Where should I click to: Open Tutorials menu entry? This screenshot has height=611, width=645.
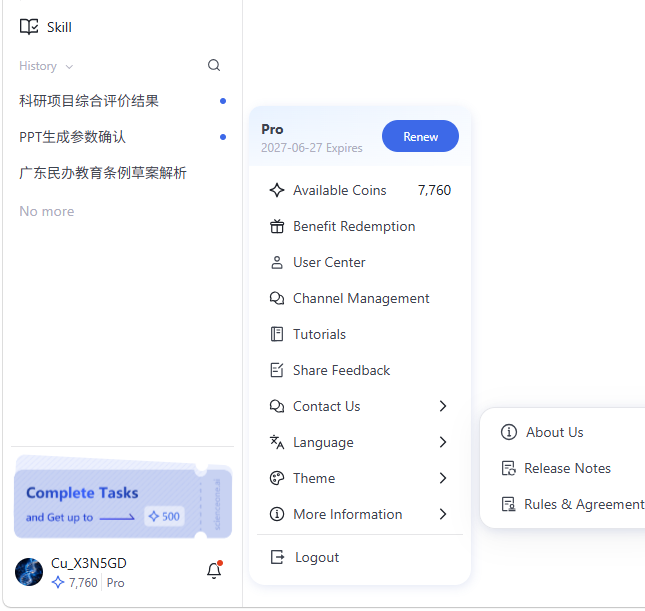coord(360,334)
